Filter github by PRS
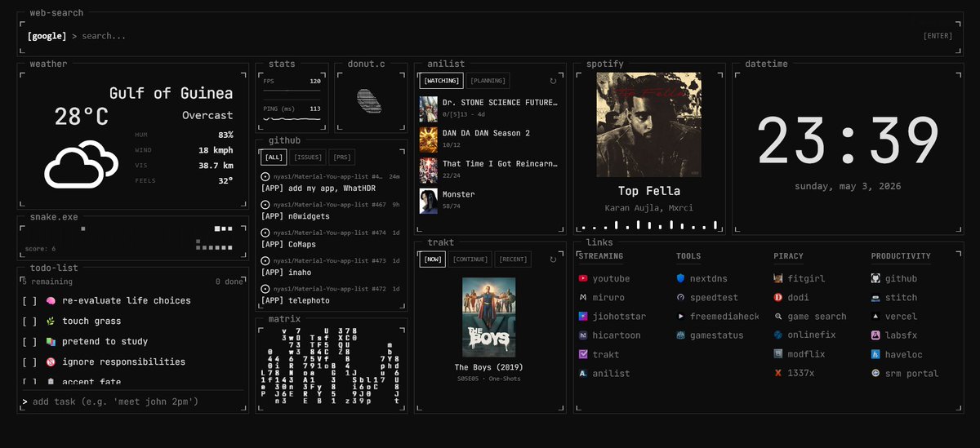The width and height of the screenshot is (980, 448). [342, 157]
